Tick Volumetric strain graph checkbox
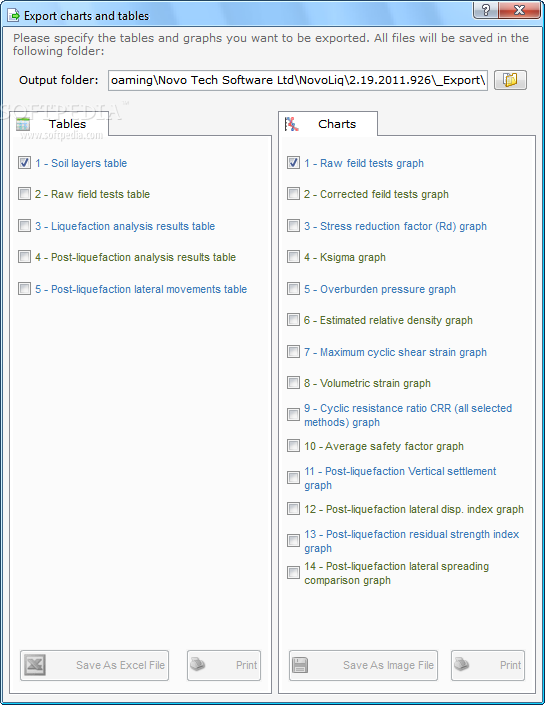Viewport: 545px width, 705px height. [293, 383]
